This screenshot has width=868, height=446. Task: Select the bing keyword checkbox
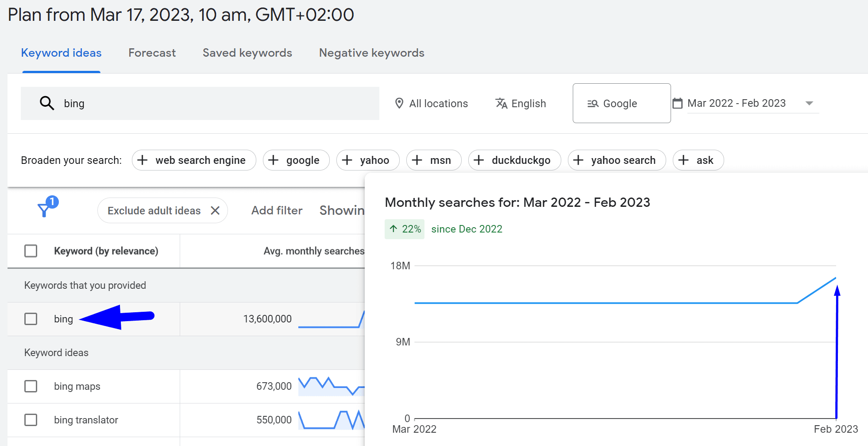pos(31,319)
